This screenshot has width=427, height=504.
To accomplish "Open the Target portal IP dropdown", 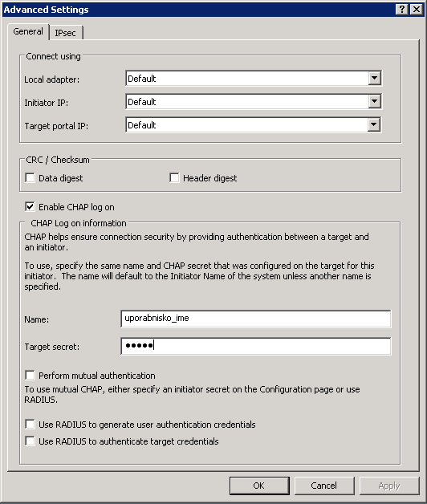I will click(x=374, y=124).
